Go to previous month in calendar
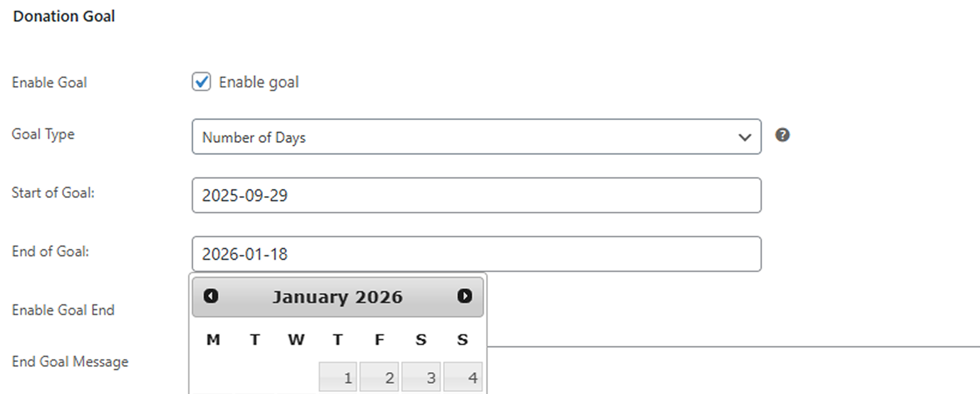Screen dimensions: 980x394 click(211, 296)
